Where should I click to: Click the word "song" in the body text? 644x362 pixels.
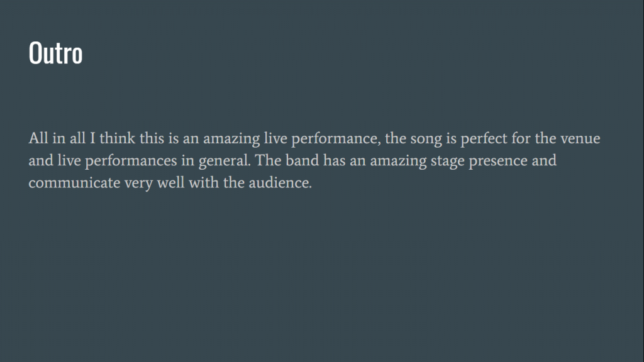(x=426, y=138)
